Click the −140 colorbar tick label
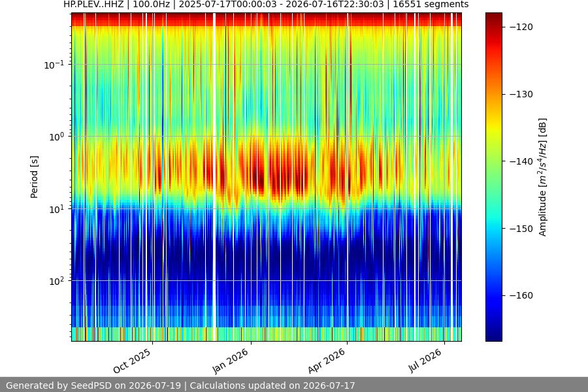Image resolution: width=588 pixels, height=392 pixels. (x=521, y=161)
